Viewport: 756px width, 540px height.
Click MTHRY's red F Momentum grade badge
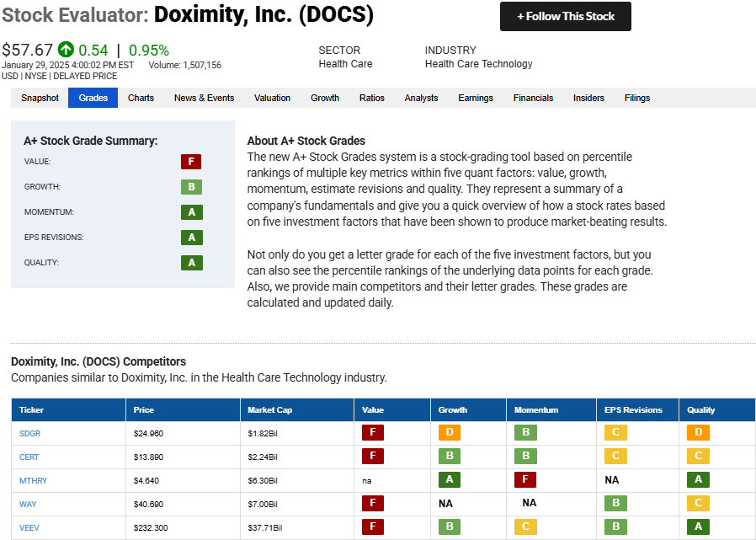(525, 479)
